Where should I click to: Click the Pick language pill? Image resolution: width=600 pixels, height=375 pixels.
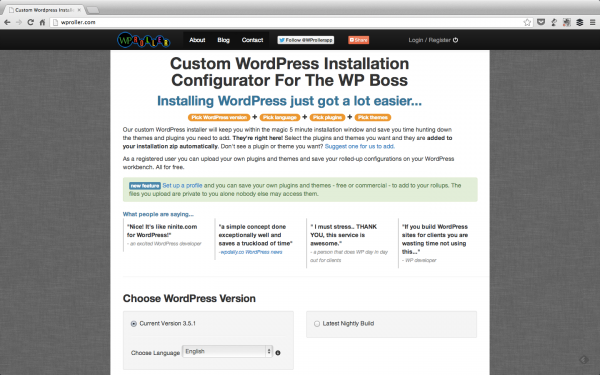click(280, 117)
